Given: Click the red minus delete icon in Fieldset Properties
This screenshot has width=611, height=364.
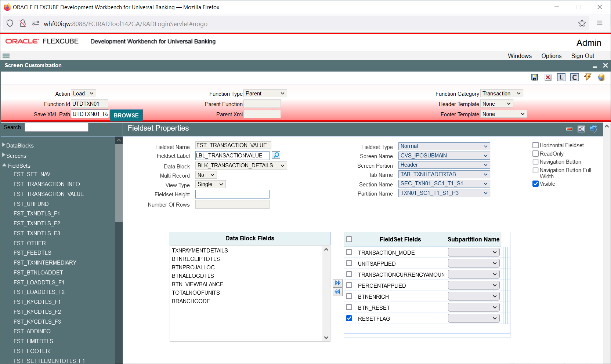Looking at the screenshot, I should pos(569,129).
